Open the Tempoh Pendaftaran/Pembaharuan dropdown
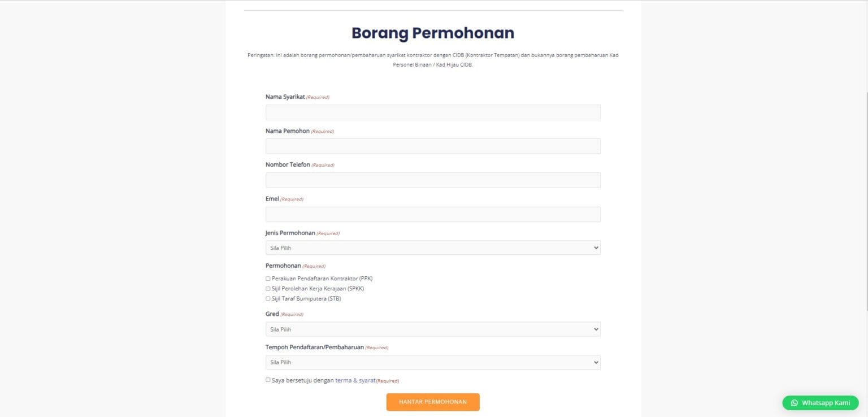The width and height of the screenshot is (868, 417). click(x=433, y=362)
